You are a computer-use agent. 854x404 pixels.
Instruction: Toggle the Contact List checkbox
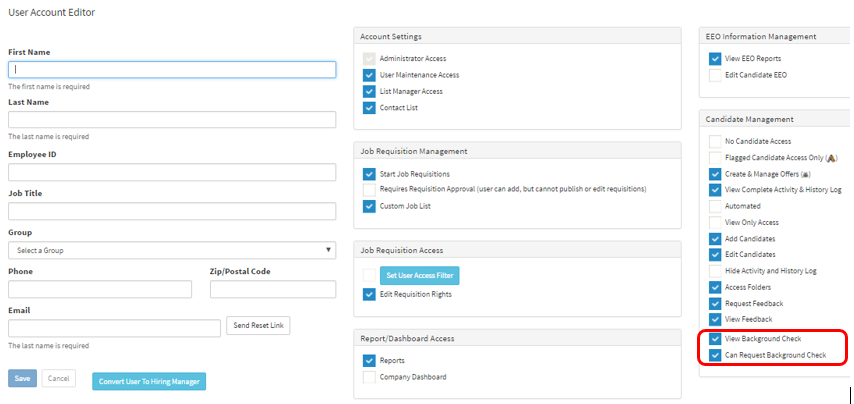click(370, 107)
